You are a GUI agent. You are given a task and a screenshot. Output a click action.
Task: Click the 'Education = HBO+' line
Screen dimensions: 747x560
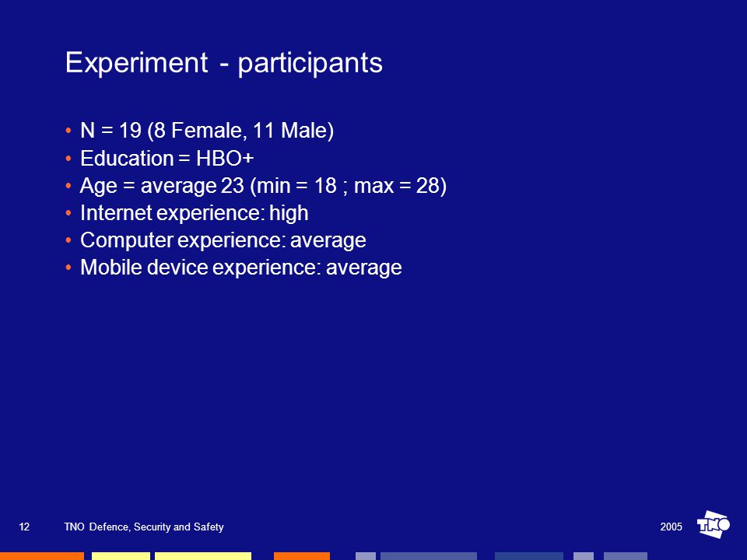(x=167, y=158)
